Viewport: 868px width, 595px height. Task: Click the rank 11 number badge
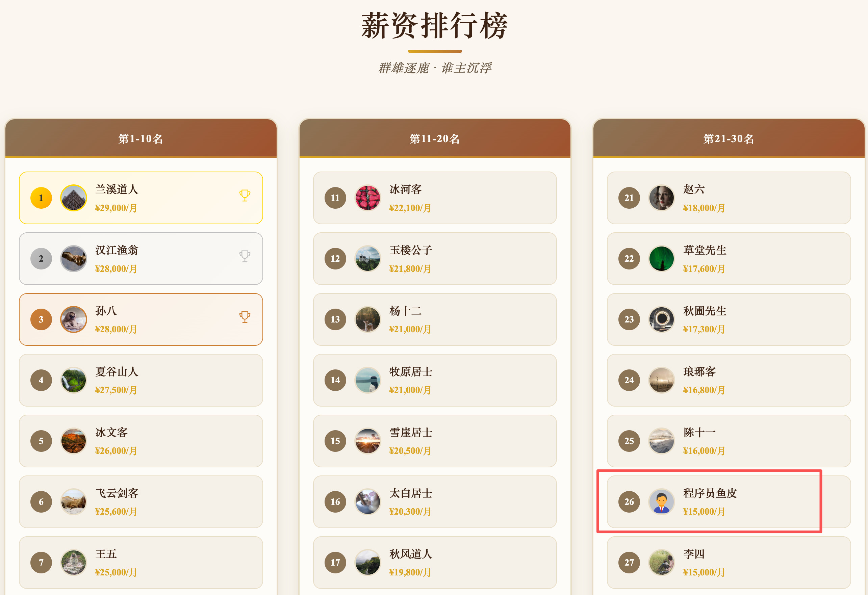click(x=335, y=198)
